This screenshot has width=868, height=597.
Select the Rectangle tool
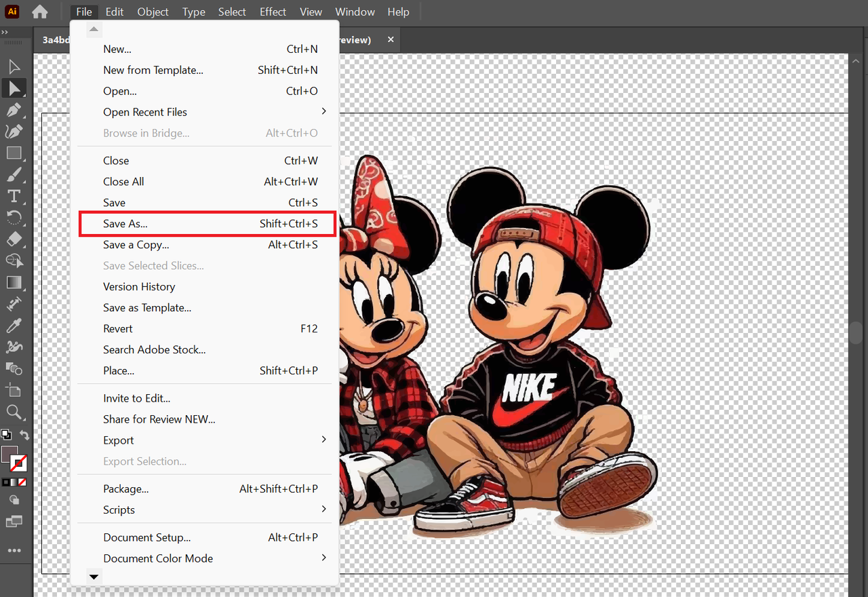14,153
